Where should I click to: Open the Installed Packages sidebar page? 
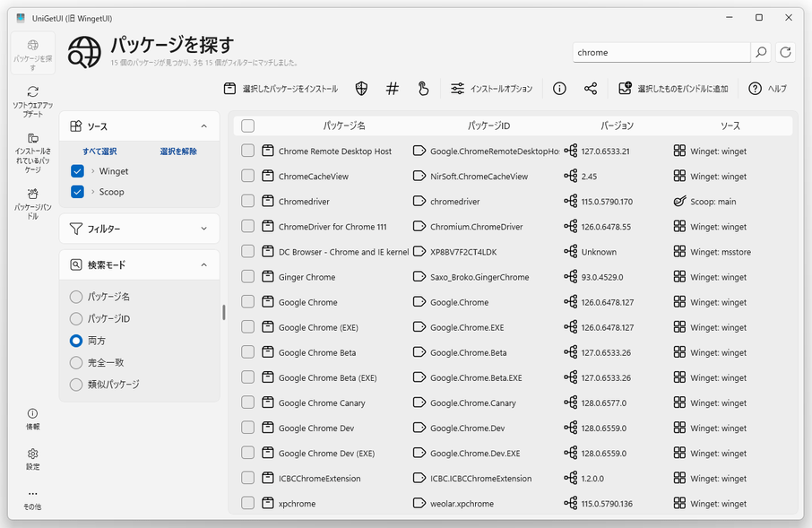click(x=32, y=152)
